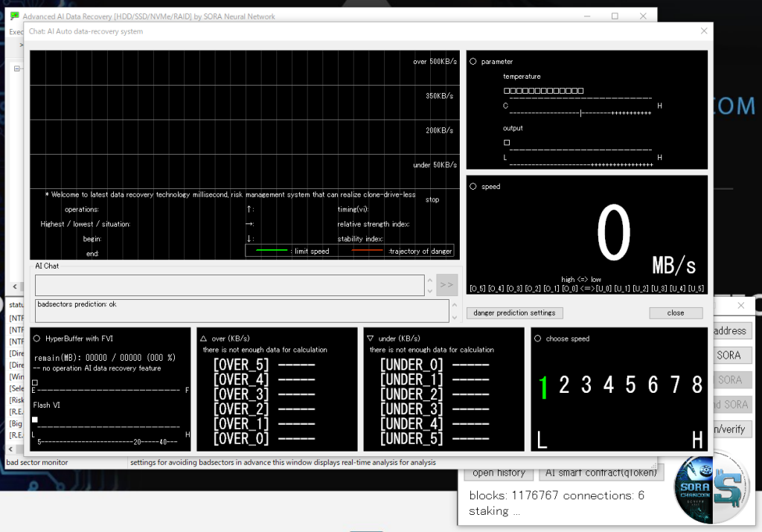Click the triangle icon beside over (KB/s)
Viewport: 762px width, 532px height.
[204, 339]
